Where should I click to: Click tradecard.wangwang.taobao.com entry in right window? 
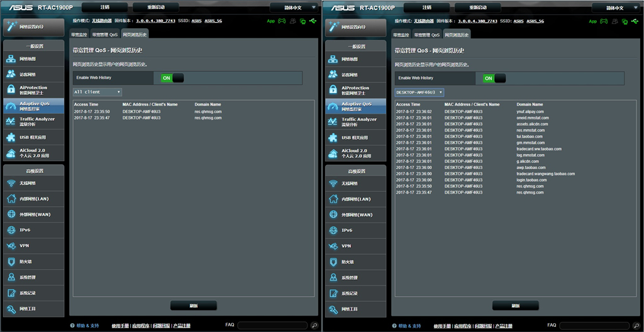tap(546, 174)
